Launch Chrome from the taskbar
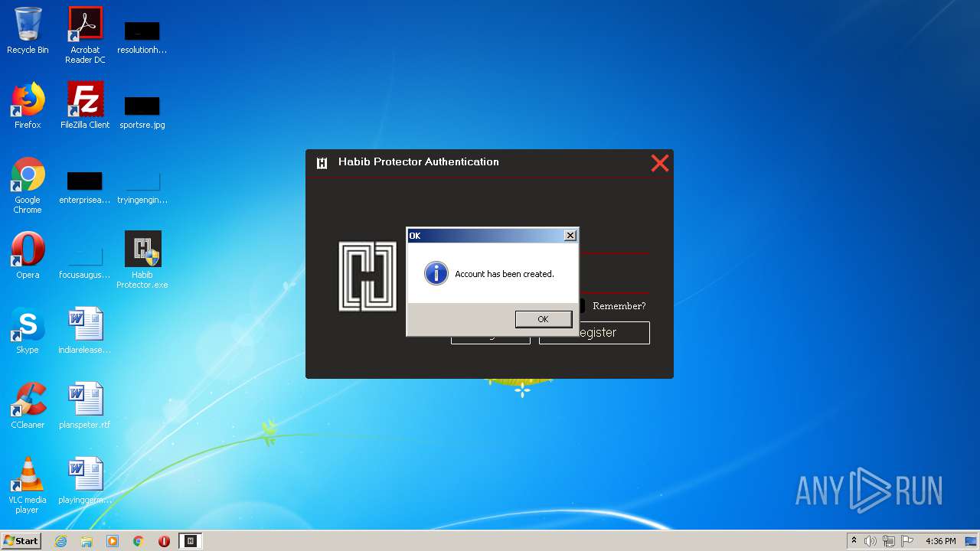The image size is (980, 551). pyautogui.click(x=139, y=541)
